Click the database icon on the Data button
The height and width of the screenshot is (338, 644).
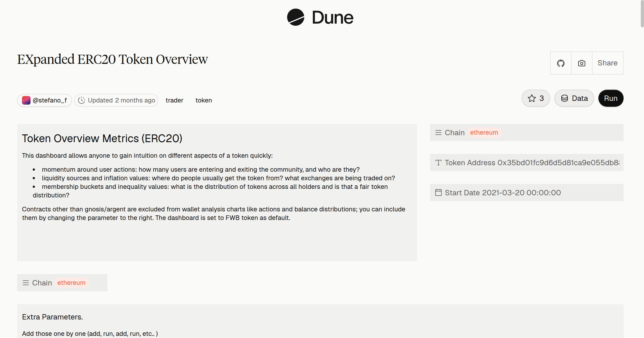565,98
